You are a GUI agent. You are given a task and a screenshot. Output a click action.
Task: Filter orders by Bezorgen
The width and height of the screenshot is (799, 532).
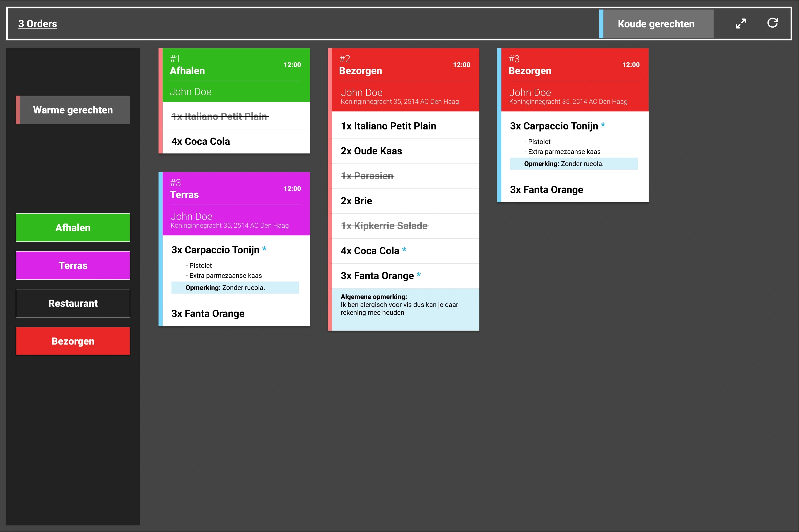click(73, 341)
